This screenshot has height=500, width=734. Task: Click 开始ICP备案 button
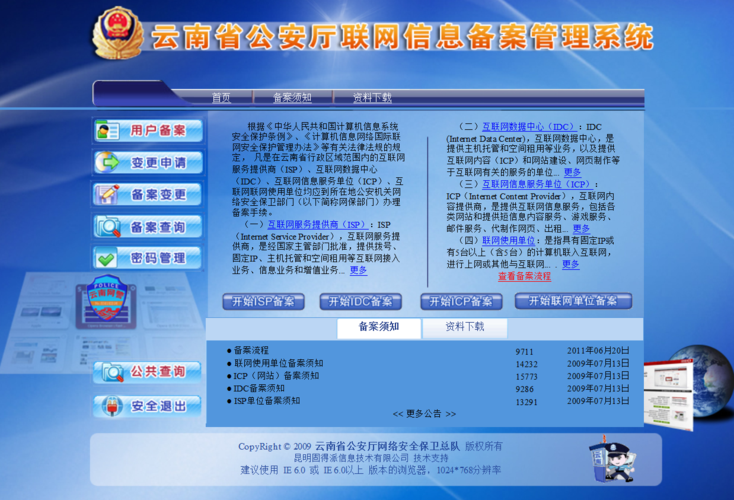coord(461,301)
